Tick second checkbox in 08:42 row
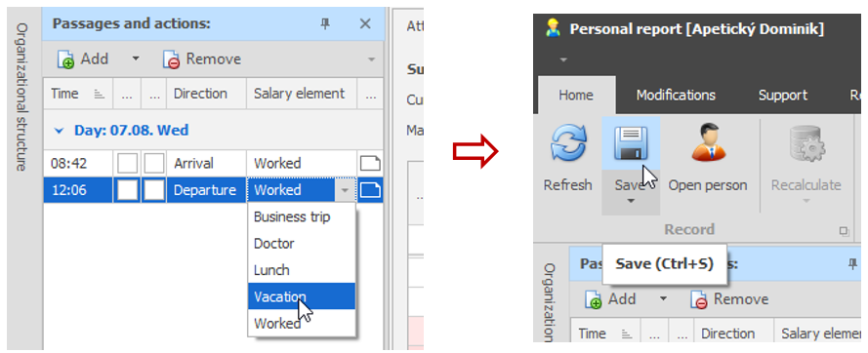Viewport: 868px width, 353px height. tap(154, 163)
